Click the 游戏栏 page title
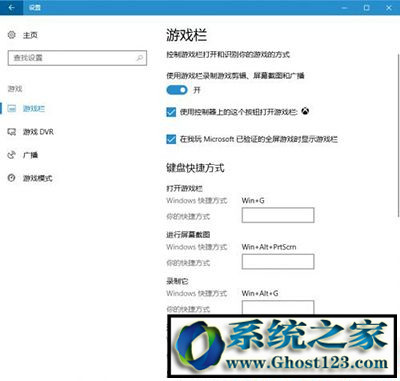Screen dimensions: 400x381 tap(187, 35)
